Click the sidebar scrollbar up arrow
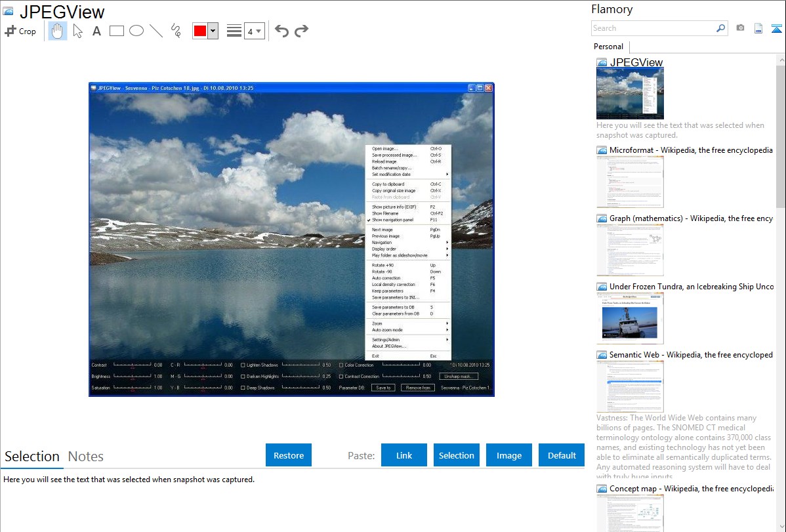Image resolution: width=786 pixels, height=532 pixels. point(781,60)
